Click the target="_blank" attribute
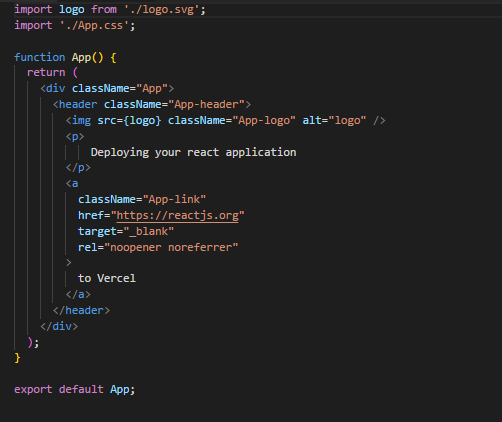This screenshot has width=502, height=422. pyautogui.click(x=126, y=232)
